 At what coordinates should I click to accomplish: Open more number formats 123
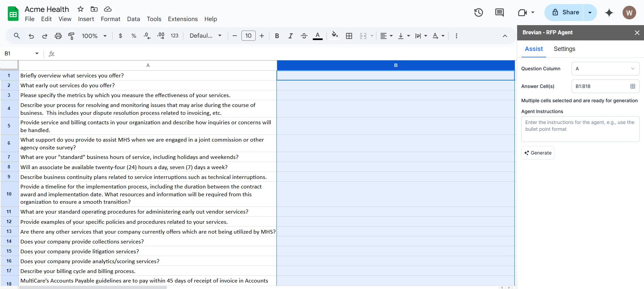(x=174, y=36)
